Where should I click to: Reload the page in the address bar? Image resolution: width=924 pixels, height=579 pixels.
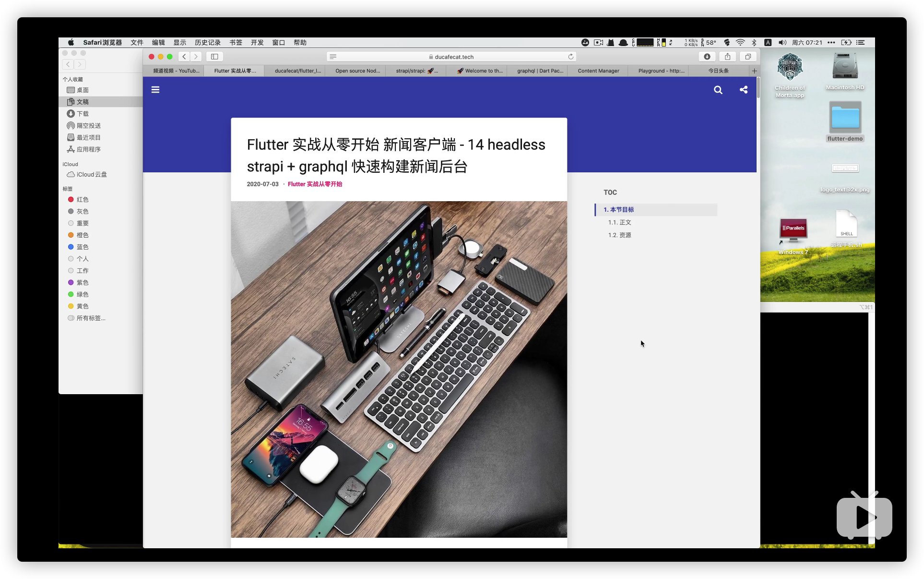pyautogui.click(x=570, y=57)
